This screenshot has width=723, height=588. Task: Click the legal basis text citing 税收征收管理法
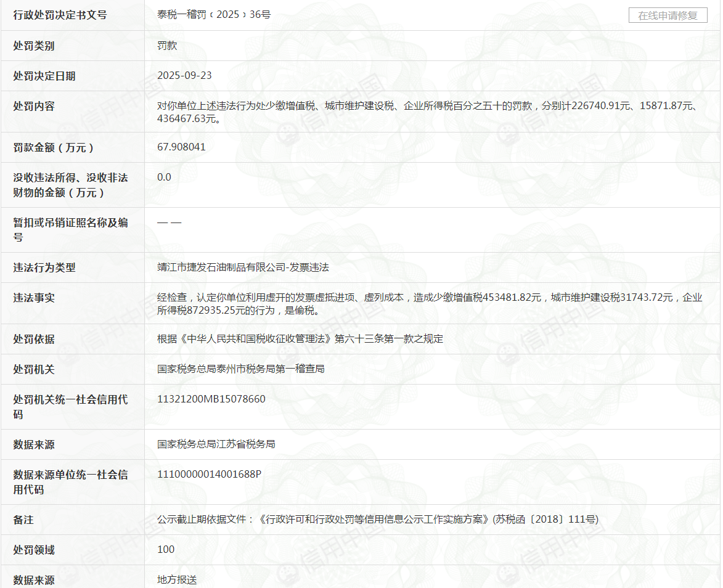tap(300, 338)
